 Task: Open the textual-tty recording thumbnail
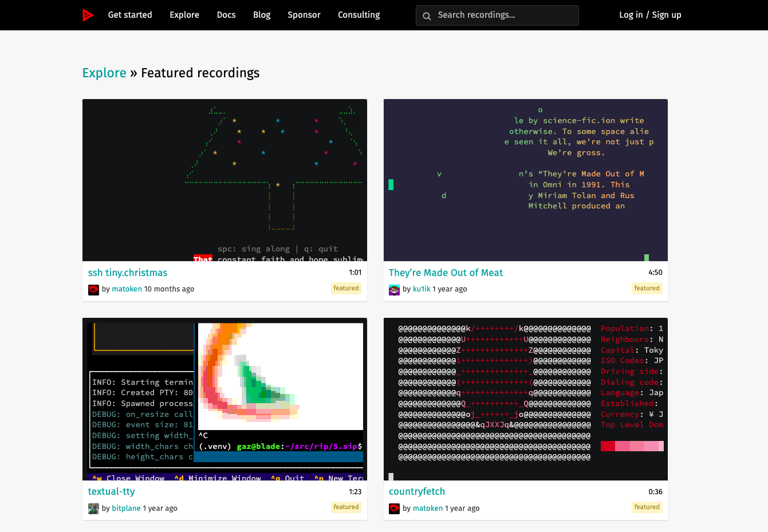tap(225, 399)
